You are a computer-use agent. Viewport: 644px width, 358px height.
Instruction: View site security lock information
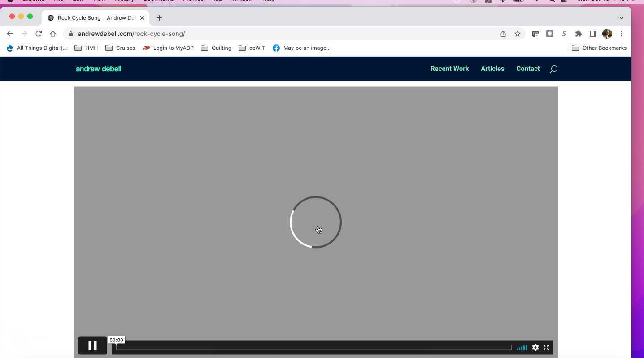[x=71, y=34]
